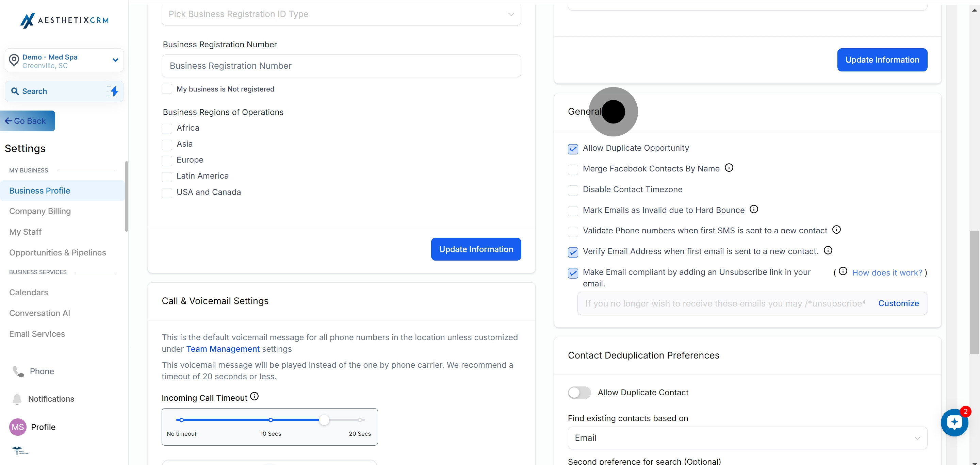This screenshot has width=980, height=465.
Task: Click info icon next to Hard Bounce option
Action: tap(753, 209)
